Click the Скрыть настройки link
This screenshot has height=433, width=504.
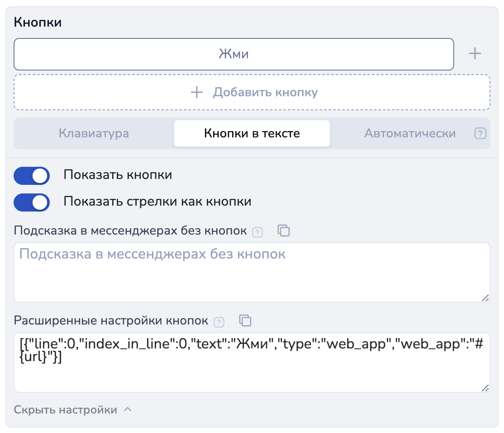pyautogui.click(x=66, y=410)
